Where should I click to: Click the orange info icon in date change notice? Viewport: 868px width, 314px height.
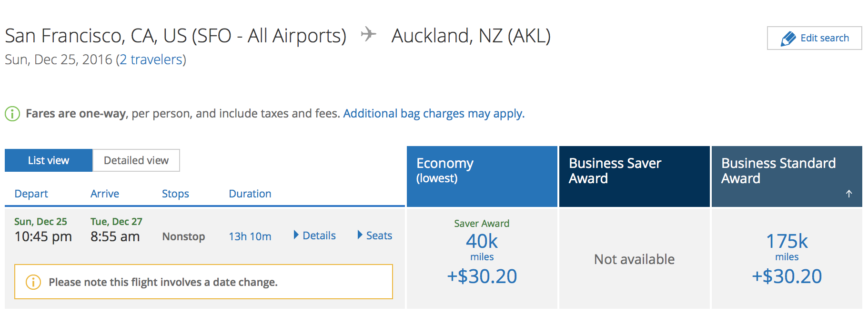pyautogui.click(x=33, y=282)
